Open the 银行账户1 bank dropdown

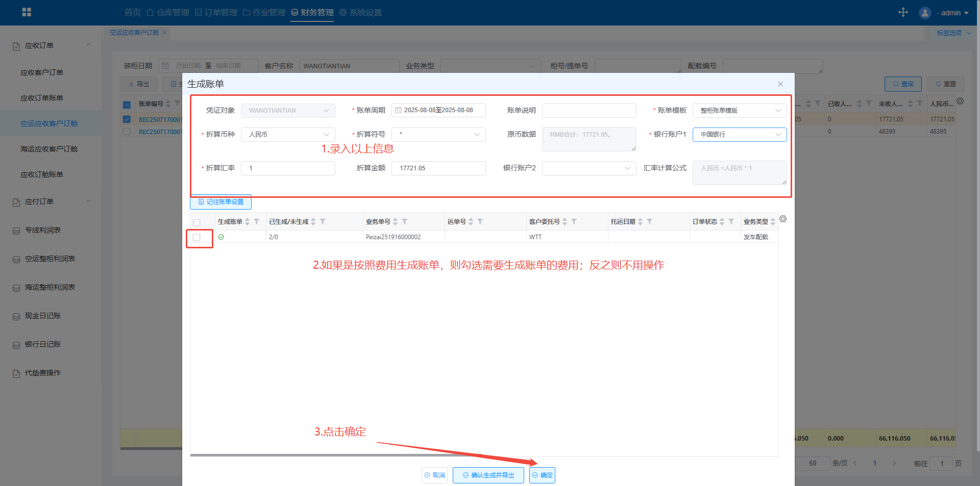(739, 135)
